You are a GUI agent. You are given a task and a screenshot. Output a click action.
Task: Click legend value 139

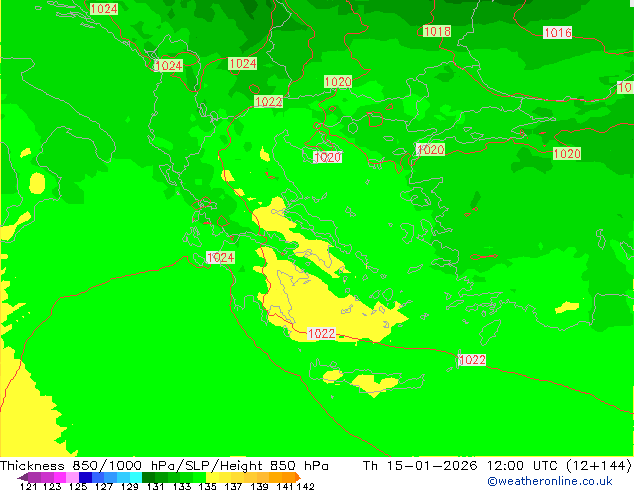(259, 486)
